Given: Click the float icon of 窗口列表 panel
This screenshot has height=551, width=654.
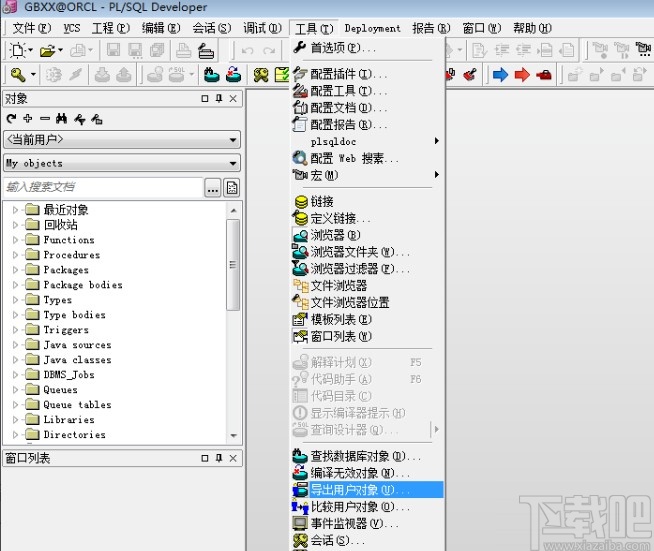Looking at the screenshot, I should 205,458.
